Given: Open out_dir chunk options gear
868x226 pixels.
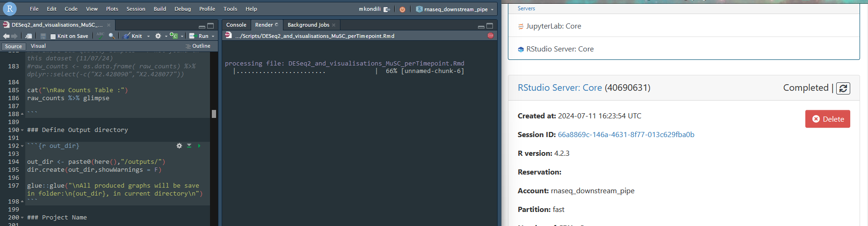Looking at the screenshot, I should coord(179,146).
